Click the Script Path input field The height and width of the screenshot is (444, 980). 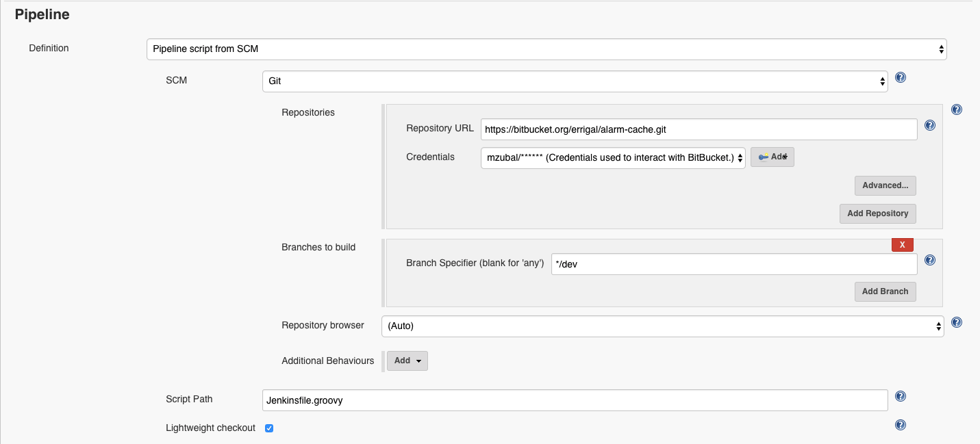[x=575, y=400]
